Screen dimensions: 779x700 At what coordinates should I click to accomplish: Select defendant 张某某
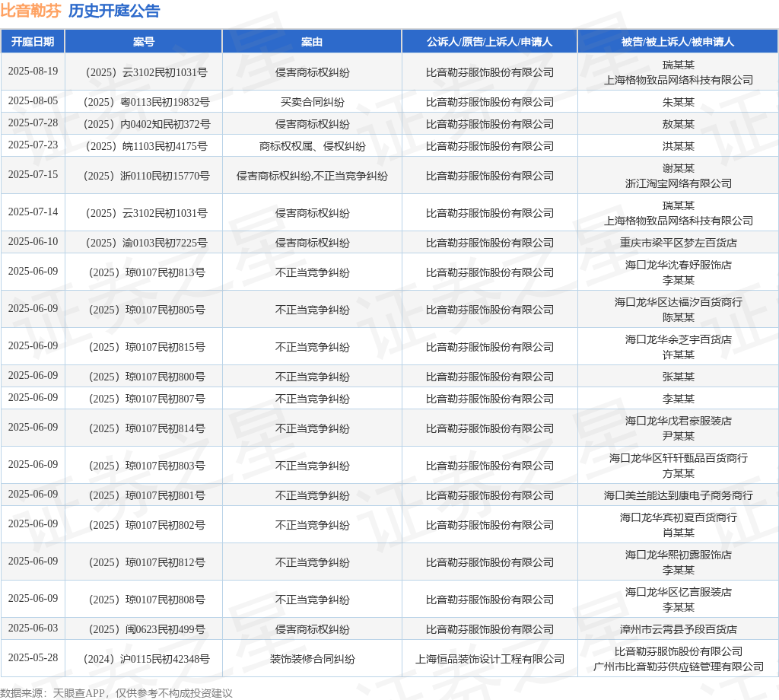tap(678, 377)
